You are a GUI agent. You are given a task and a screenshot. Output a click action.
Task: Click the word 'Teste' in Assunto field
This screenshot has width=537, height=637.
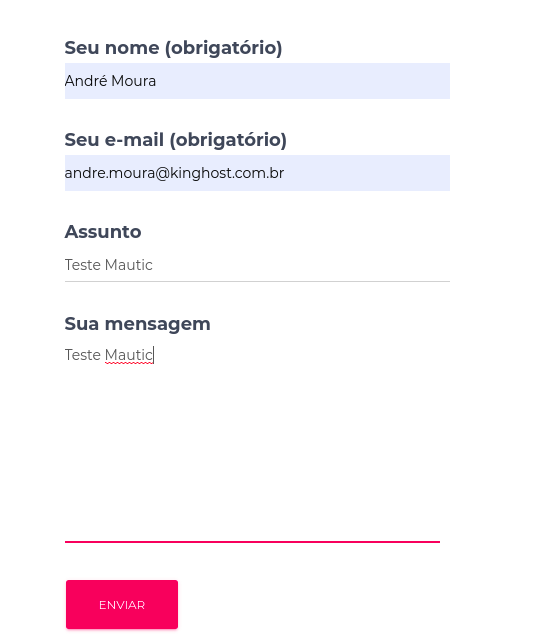coord(83,265)
